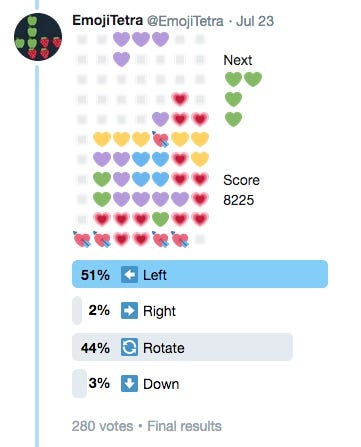Click the green heart in red row
Image resolution: width=361 pixels, height=447 pixels.
tap(160, 219)
